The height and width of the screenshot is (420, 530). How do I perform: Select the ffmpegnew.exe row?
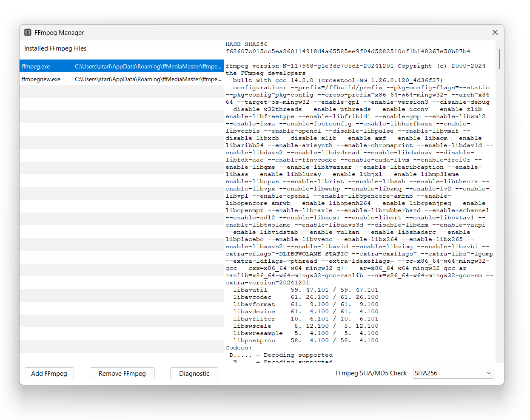(x=122, y=79)
